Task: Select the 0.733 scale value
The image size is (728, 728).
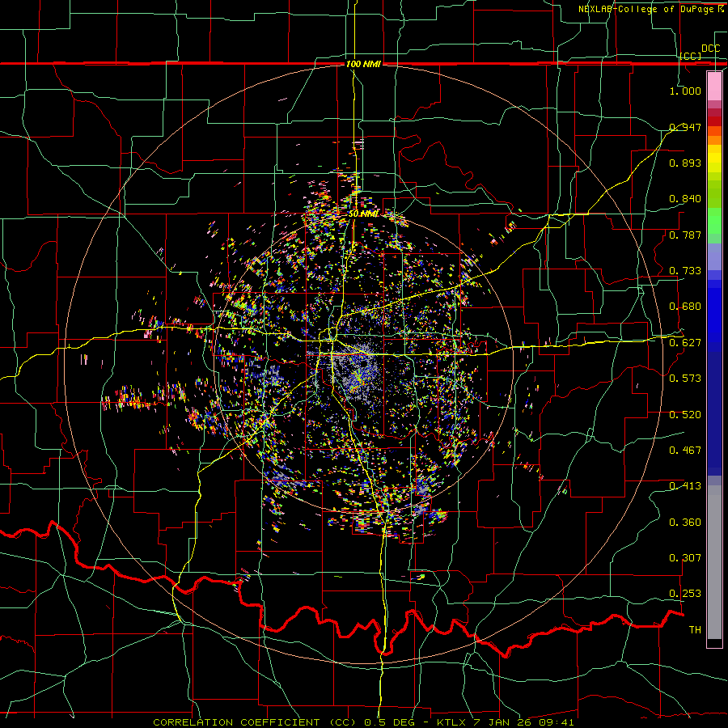Action: [x=685, y=271]
